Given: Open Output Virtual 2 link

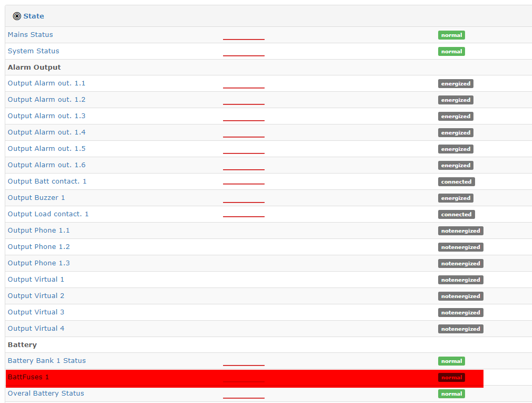Looking at the screenshot, I should point(36,295).
